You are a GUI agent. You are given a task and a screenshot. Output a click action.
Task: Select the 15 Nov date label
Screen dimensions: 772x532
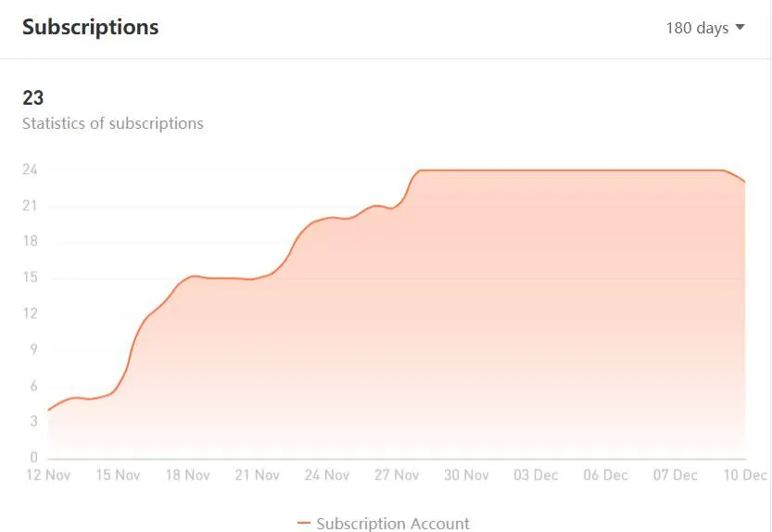[119, 475]
